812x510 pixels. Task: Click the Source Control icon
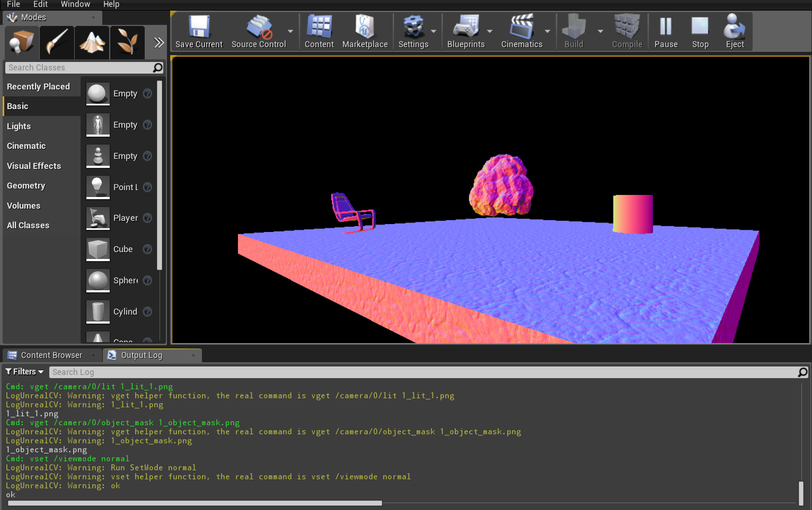[x=259, y=31]
